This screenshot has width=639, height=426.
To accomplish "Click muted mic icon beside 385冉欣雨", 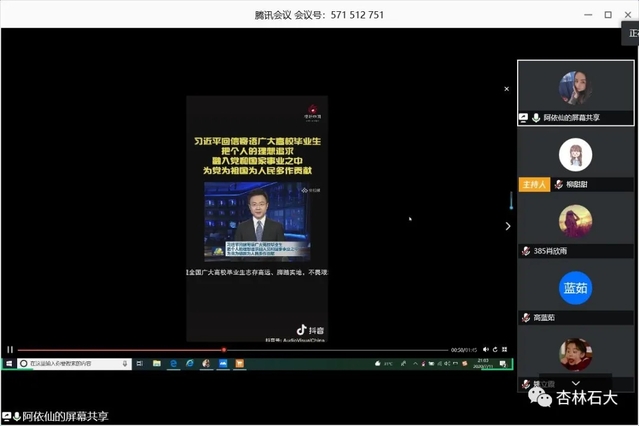I will [x=525, y=251].
